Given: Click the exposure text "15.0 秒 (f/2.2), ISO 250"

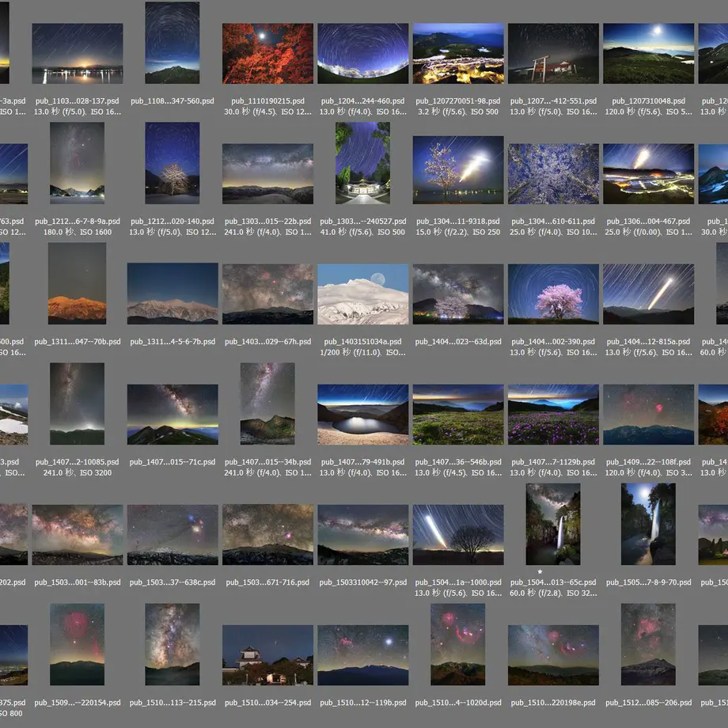Looking at the screenshot, I should 458,232.
